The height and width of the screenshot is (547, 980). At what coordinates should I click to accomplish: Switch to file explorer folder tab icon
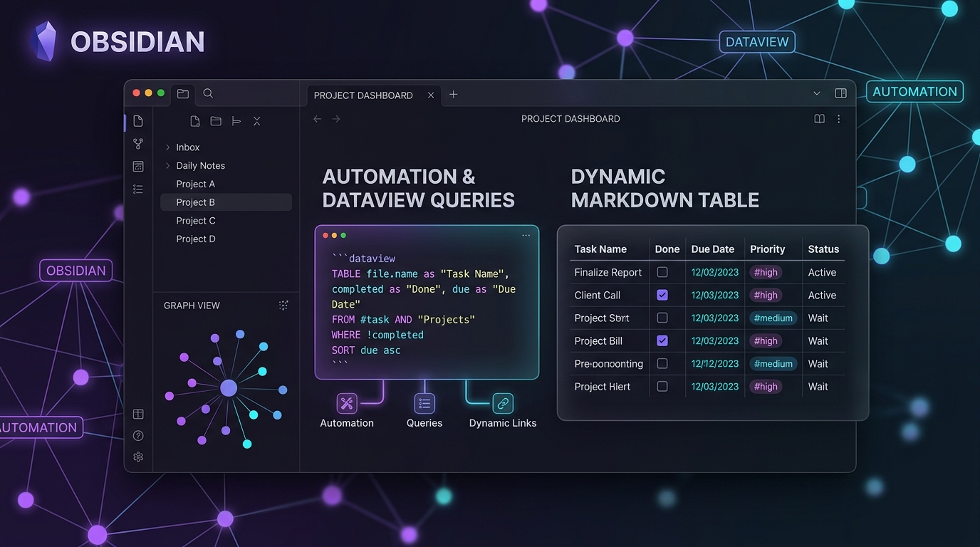point(183,93)
